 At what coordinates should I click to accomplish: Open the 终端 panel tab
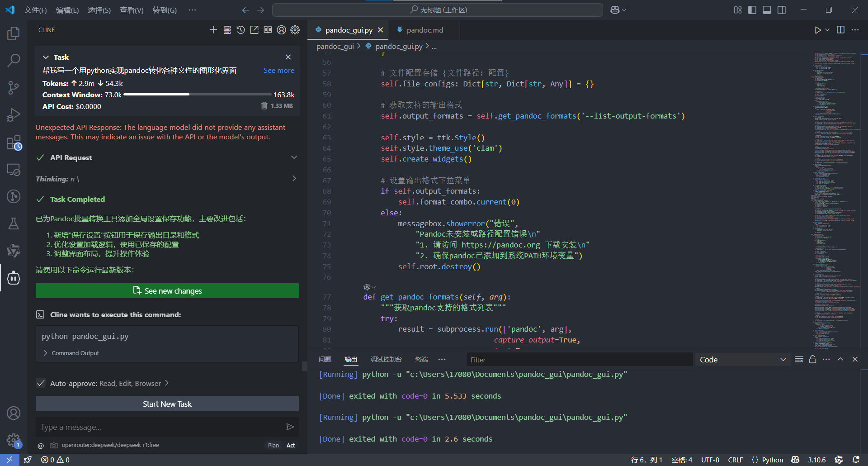(421, 359)
